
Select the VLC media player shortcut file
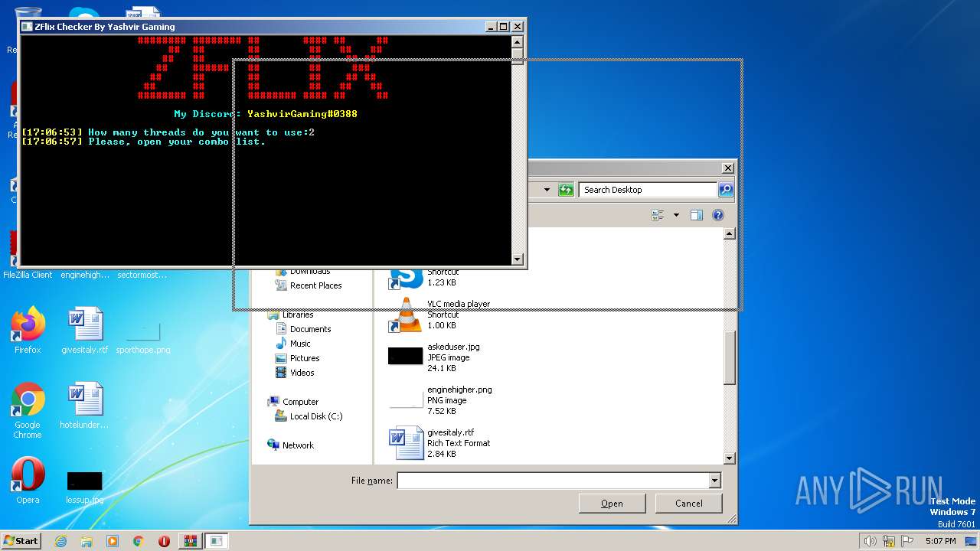pos(440,315)
